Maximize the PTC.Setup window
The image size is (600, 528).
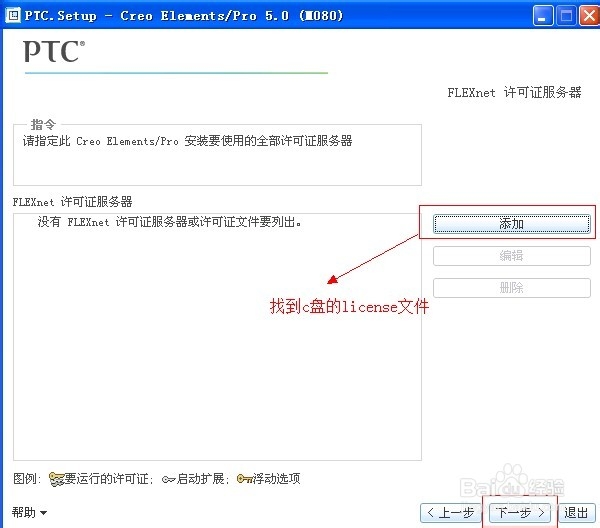click(566, 16)
